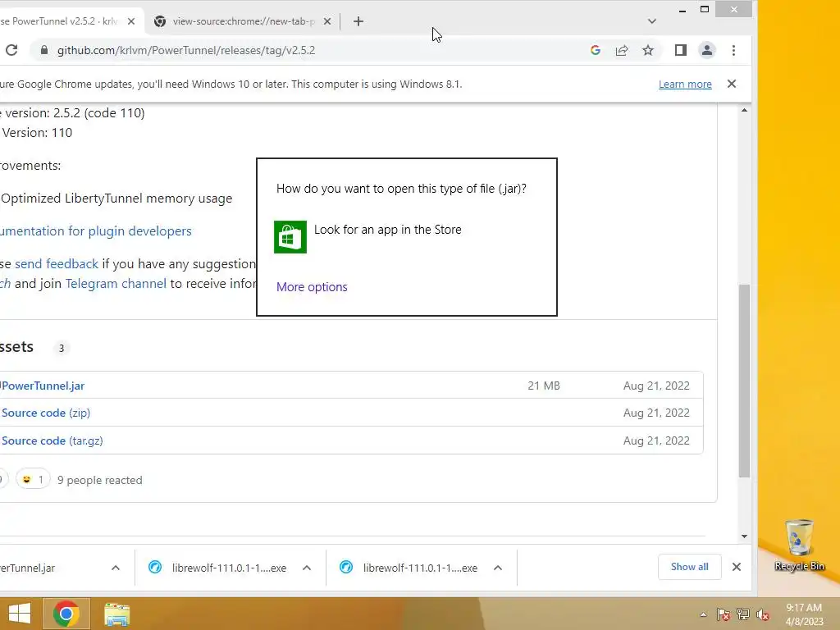Click Show all downloads button
This screenshot has height=630, width=840.
(689, 567)
